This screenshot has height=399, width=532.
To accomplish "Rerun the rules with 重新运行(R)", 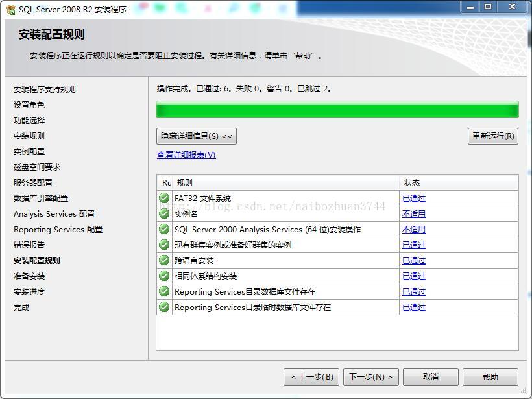I will click(x=493, y=136).
